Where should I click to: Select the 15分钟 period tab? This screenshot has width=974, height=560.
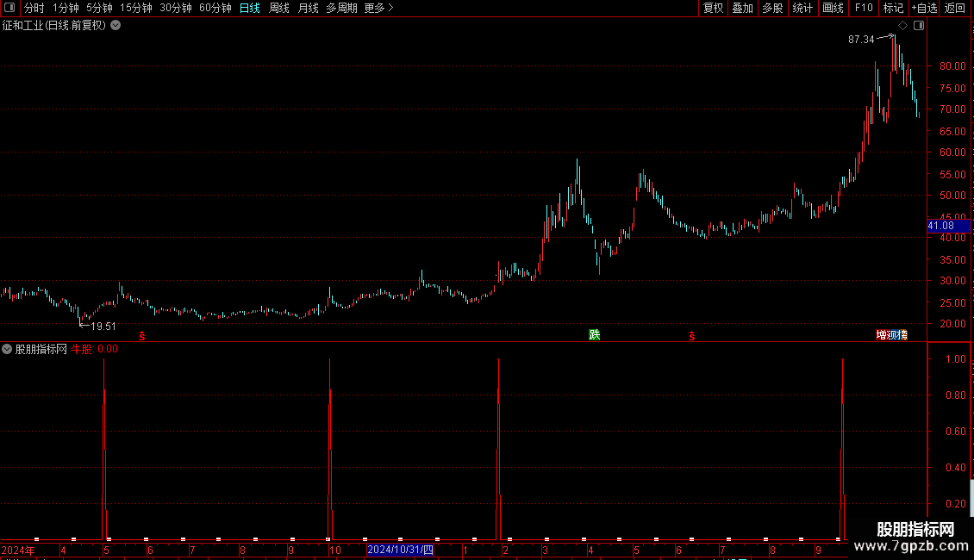136,8
